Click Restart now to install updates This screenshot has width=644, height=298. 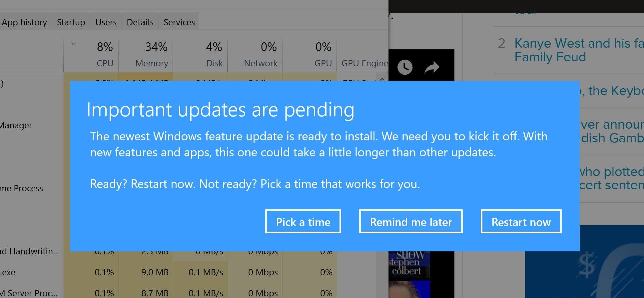click(521, 222)
